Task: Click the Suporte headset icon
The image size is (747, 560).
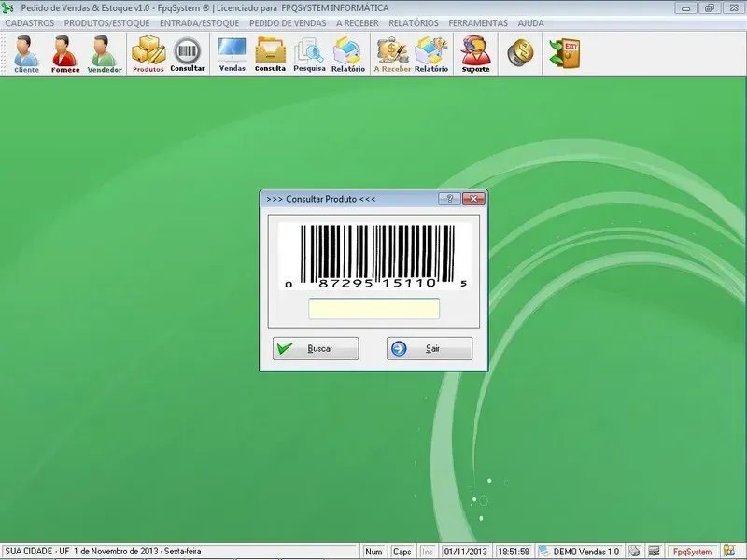Action: tap(475, 54)
